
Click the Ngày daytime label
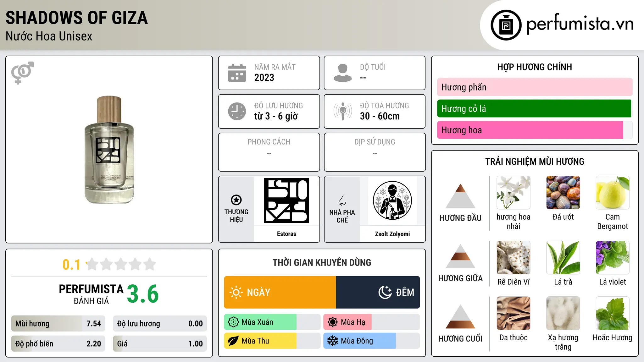point(258,292)
